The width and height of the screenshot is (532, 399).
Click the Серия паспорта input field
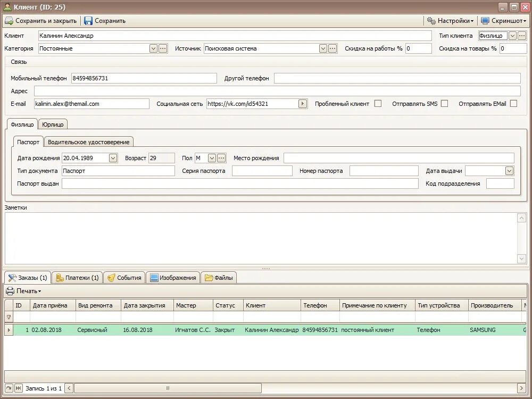tap(262, 171)
